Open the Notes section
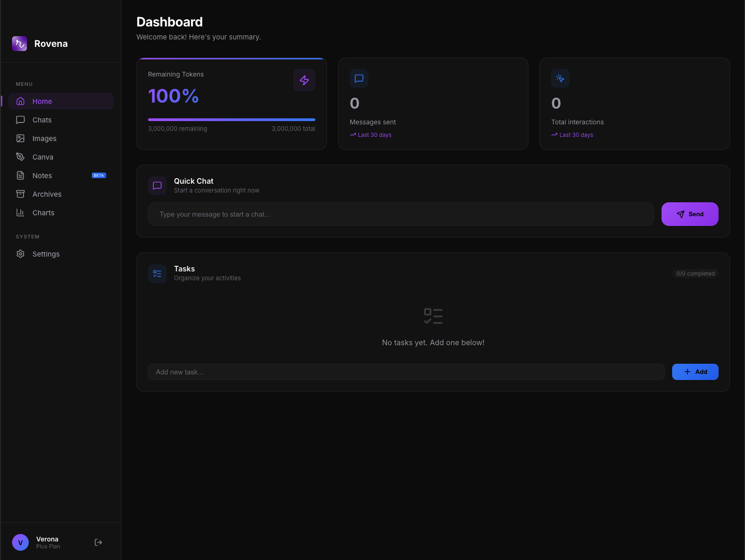745x560 pixels. click(x=61, y=175)
